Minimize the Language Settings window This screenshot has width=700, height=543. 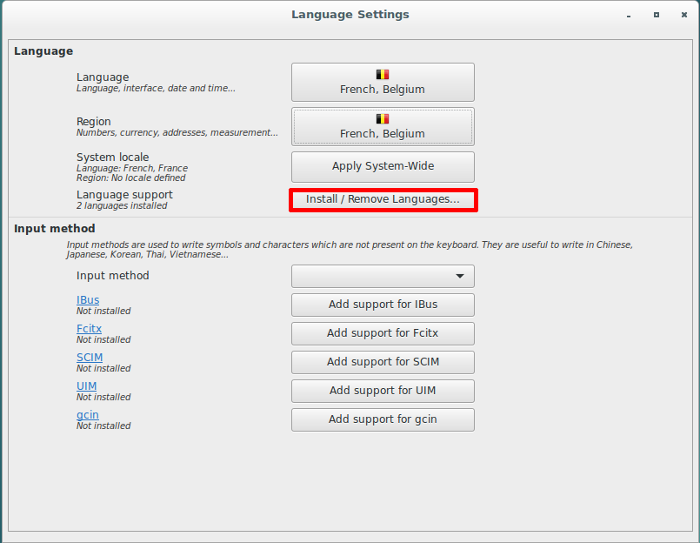point(628,15)
